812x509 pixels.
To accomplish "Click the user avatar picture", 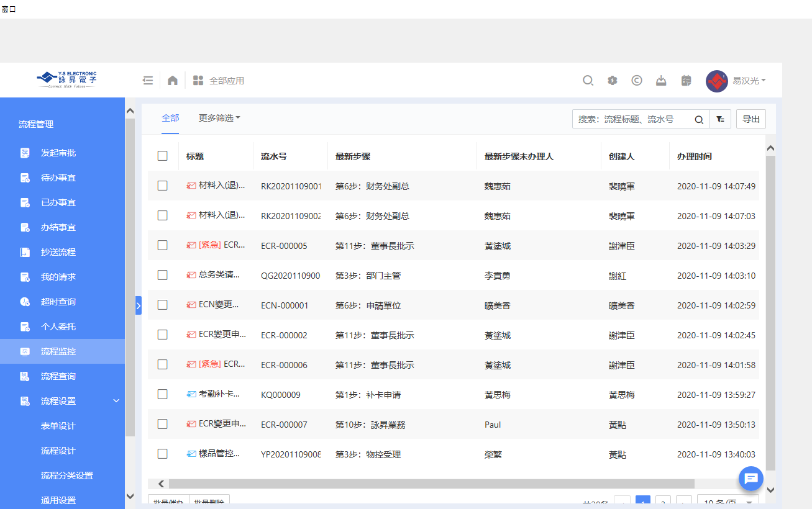I will pyautogui.click(x=717, y=81).
